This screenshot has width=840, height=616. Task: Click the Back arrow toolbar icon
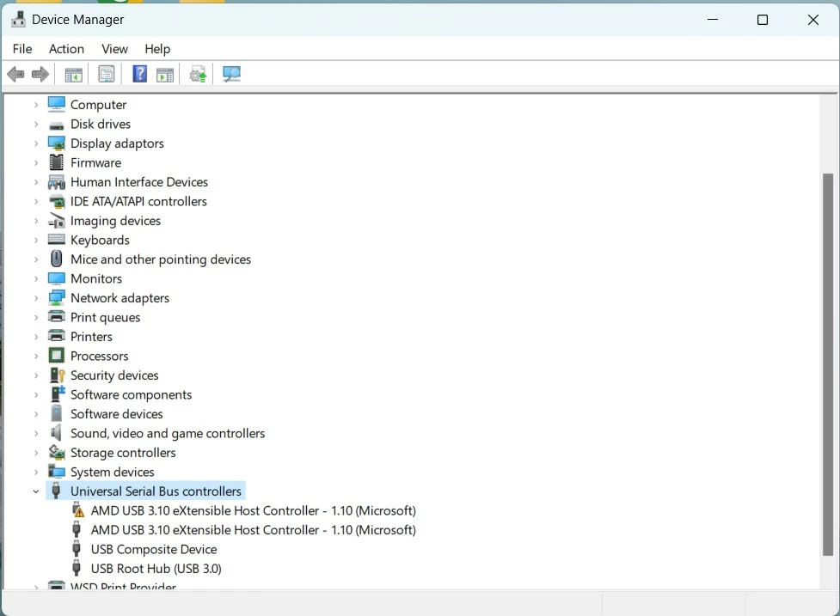(x=16, y=74)
